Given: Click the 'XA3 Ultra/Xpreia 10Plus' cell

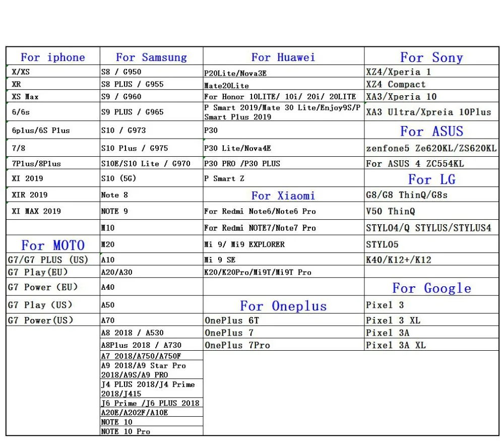Looking at the screenshot, I should [432, 112].
